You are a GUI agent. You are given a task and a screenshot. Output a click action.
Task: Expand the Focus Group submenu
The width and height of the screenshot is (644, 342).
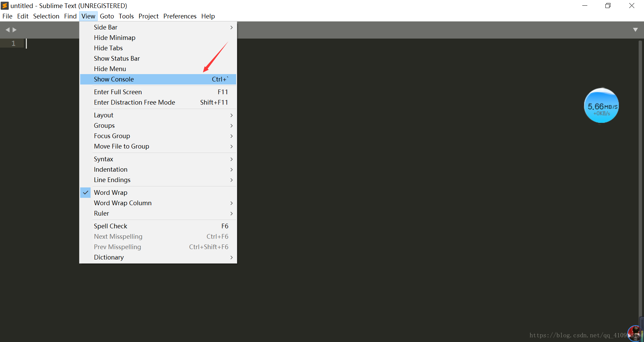coord(158,136)
